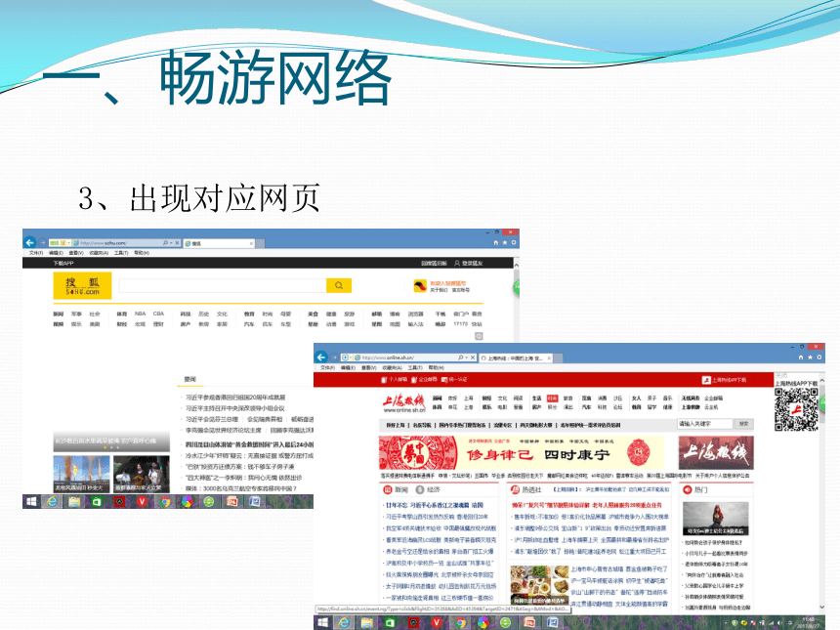
Task: Click the 上海热线 logo on the page
Action: click(404, 403)
